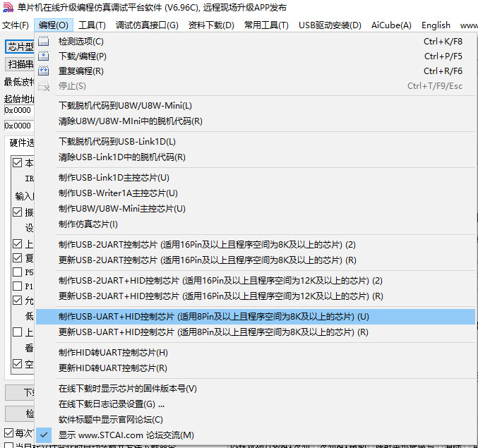Open the AiCube(A) menu
The height and width of the screenshot is (448, 478).
(391, 25)
